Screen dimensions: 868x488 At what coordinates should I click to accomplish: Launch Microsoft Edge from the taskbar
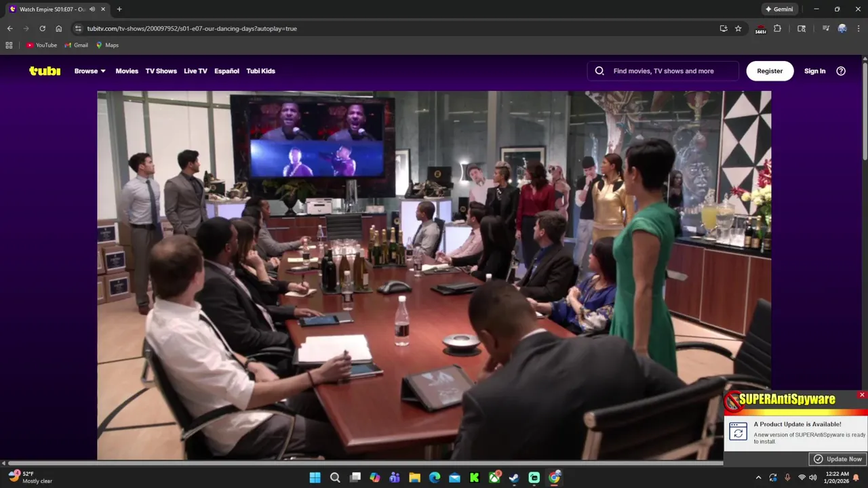tap(435, 478)
